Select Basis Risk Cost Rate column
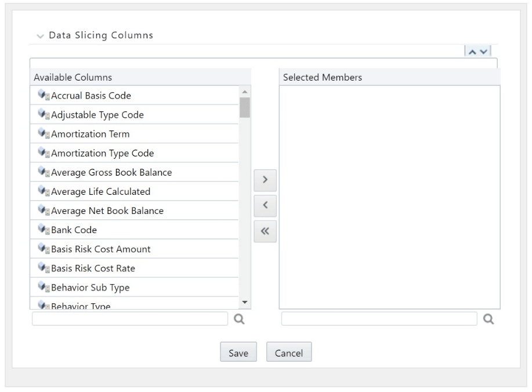This screenshot has height=392, width=532. 93,268
